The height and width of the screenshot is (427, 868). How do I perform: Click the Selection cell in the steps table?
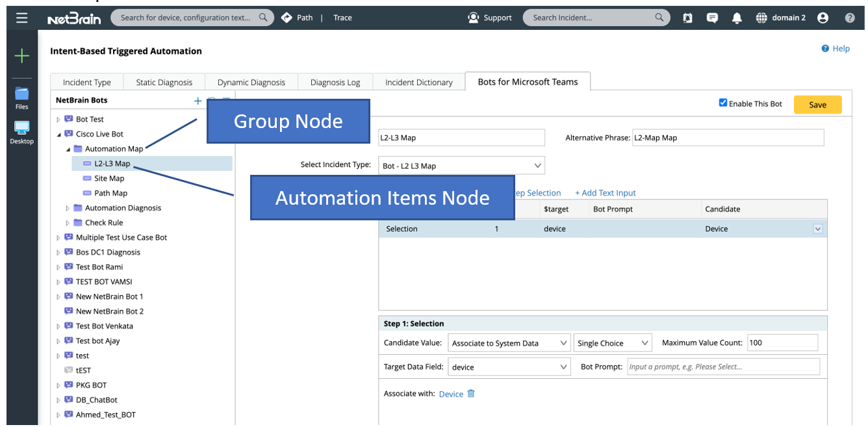coord(402,229)
